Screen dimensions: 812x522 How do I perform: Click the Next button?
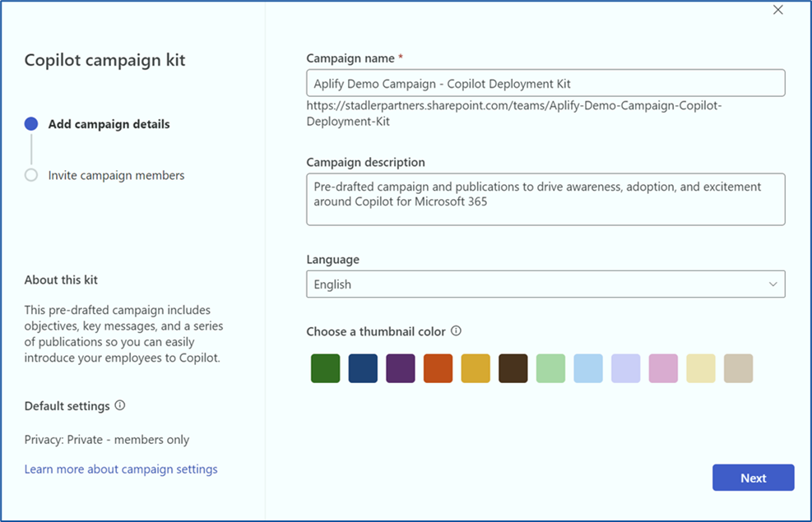point(753,478)
